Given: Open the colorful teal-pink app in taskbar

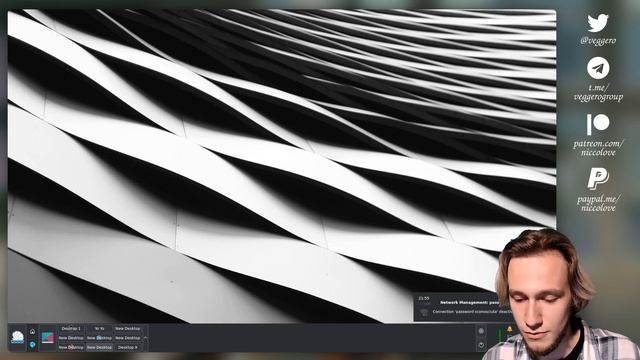Looking at the screenshot, I should point(48,338).
